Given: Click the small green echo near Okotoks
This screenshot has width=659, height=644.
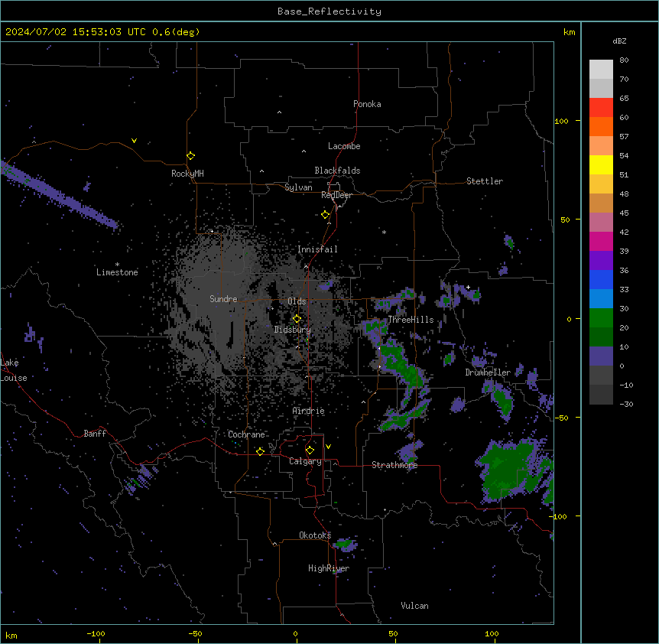Looking at the screenshot, I should click(x=346, y=545).
